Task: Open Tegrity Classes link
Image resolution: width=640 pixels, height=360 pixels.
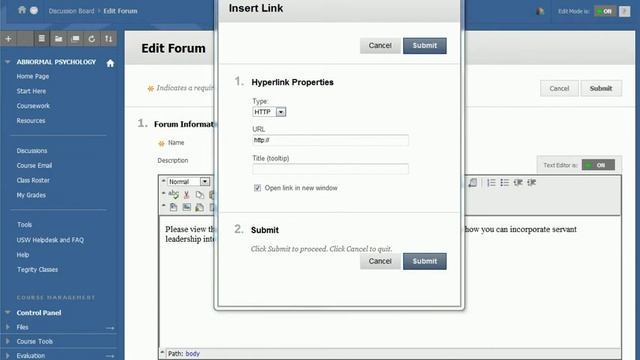Action: [x=38, y=270]
